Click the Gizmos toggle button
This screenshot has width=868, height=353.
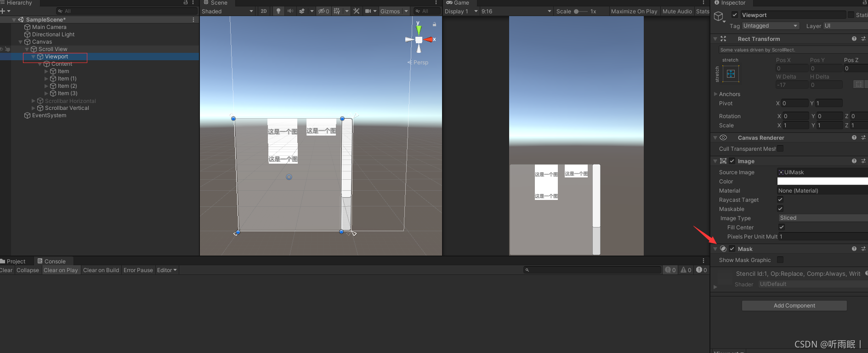390,11
